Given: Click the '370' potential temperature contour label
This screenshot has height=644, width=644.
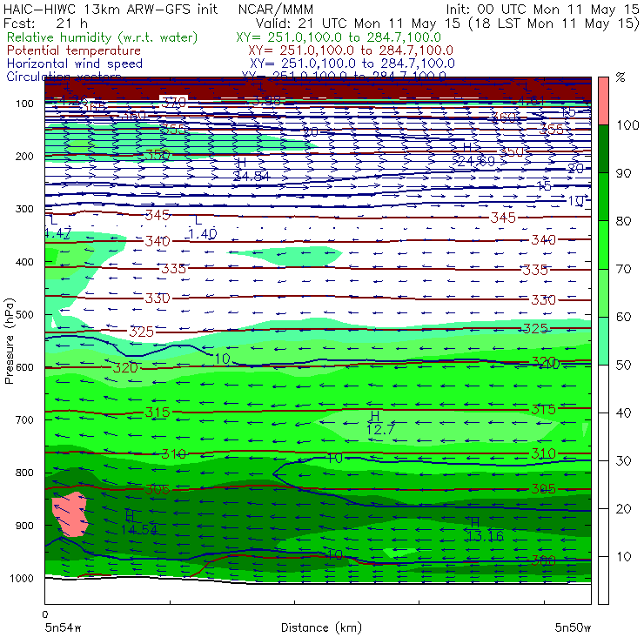Looking at the screenshot, I should pyautogui.click(x=173, y=102).
